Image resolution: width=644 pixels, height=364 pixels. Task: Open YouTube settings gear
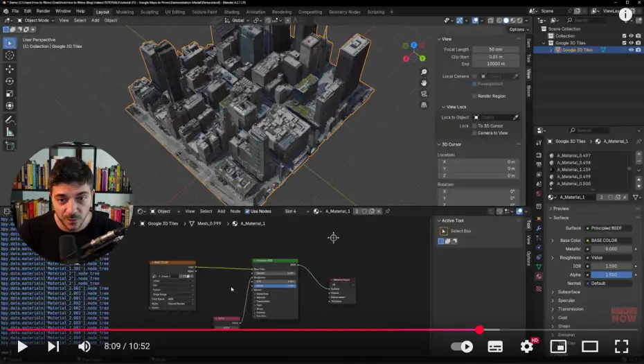(526, 346)
